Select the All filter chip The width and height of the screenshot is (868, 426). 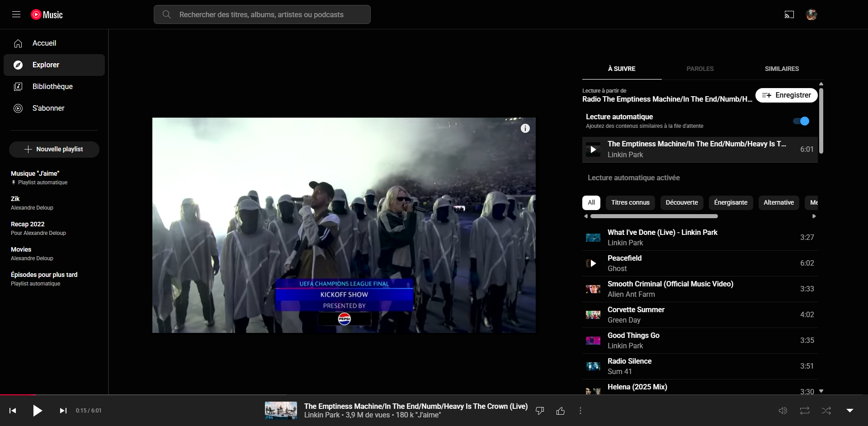[591, 202]
